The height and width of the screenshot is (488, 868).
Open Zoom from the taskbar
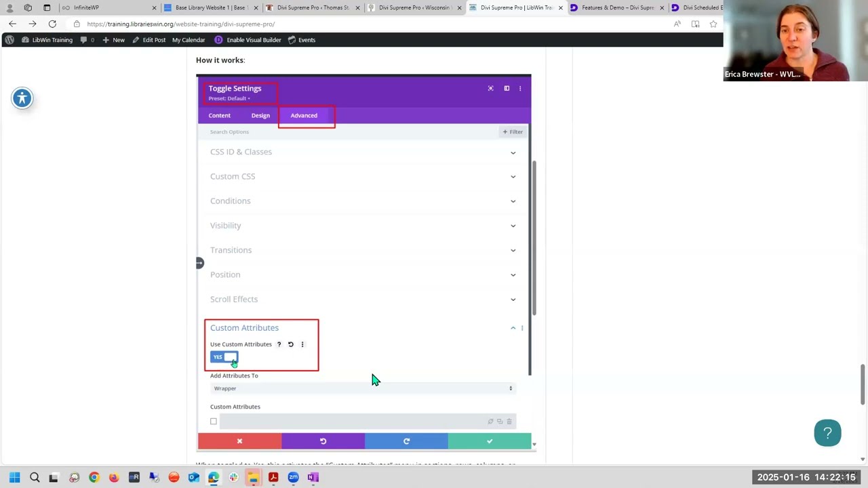coord(293,477)
